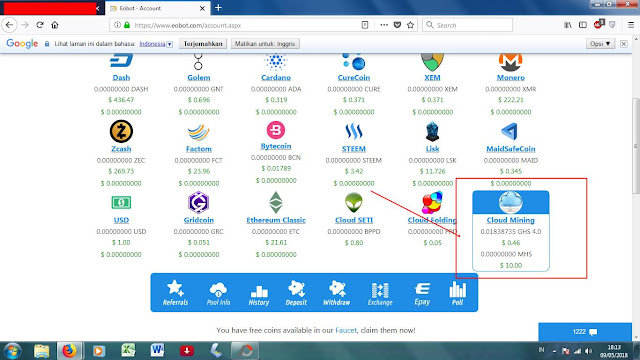Select the Lisk crystal icon

[432, 131]
